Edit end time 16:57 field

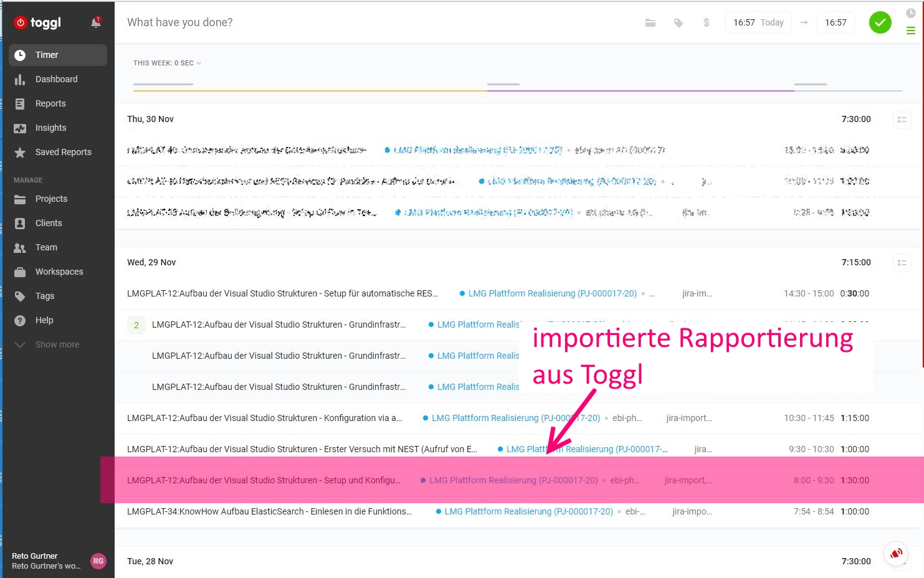click(836, 22)
